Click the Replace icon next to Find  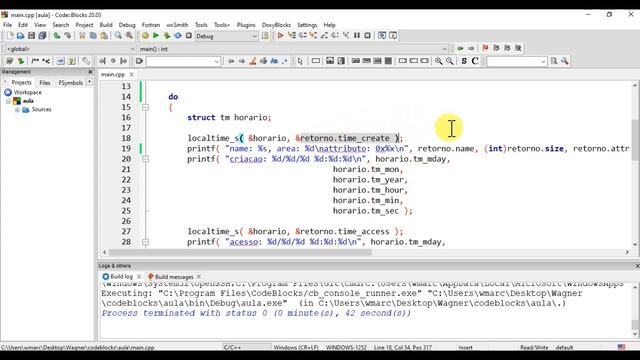pyautogui.click(x=129, y=36)
